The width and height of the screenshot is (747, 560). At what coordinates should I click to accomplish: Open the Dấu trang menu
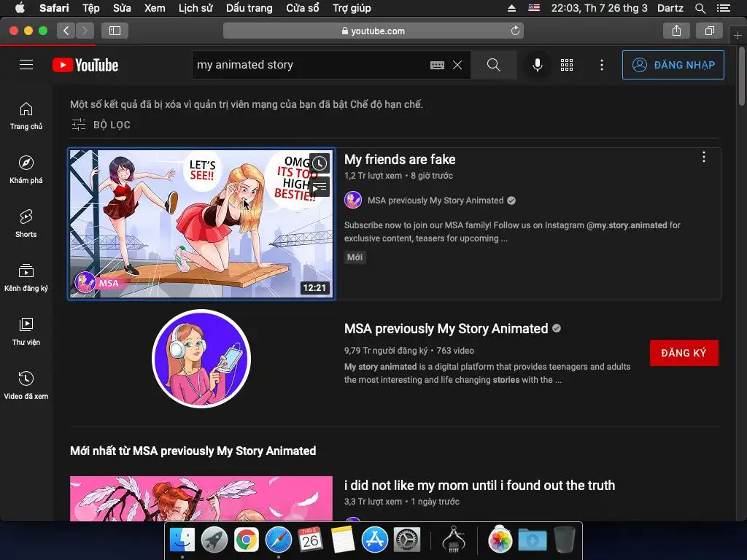[x=249, y=8]
